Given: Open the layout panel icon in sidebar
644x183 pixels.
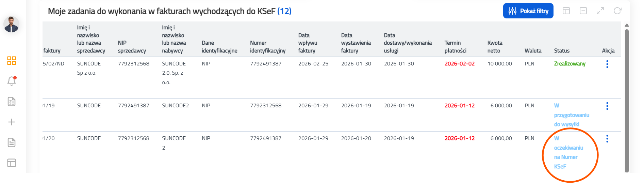Looking at the screenshot, I should pyautogui.click(x=12, y=163).
